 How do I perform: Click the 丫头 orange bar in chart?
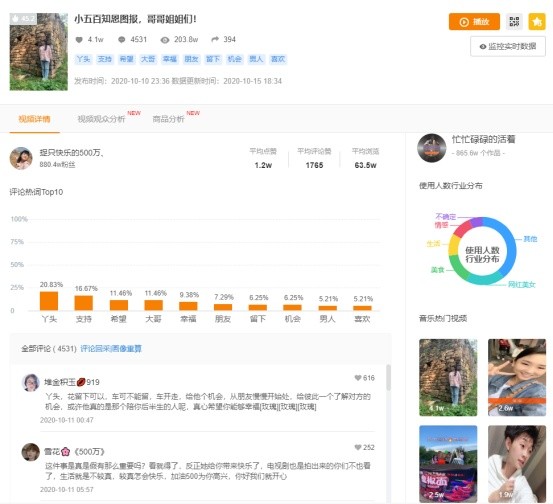click(x=49, y=301)
